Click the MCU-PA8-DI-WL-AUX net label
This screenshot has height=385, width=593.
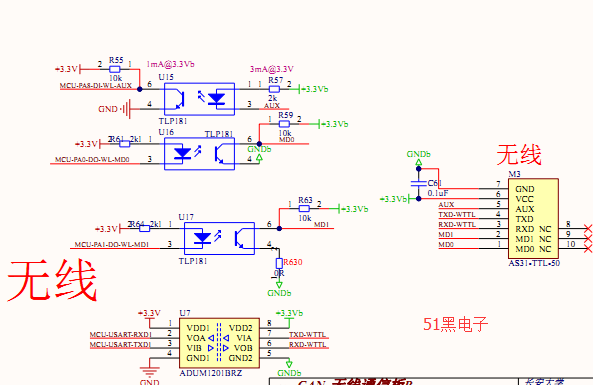[96, 86]
